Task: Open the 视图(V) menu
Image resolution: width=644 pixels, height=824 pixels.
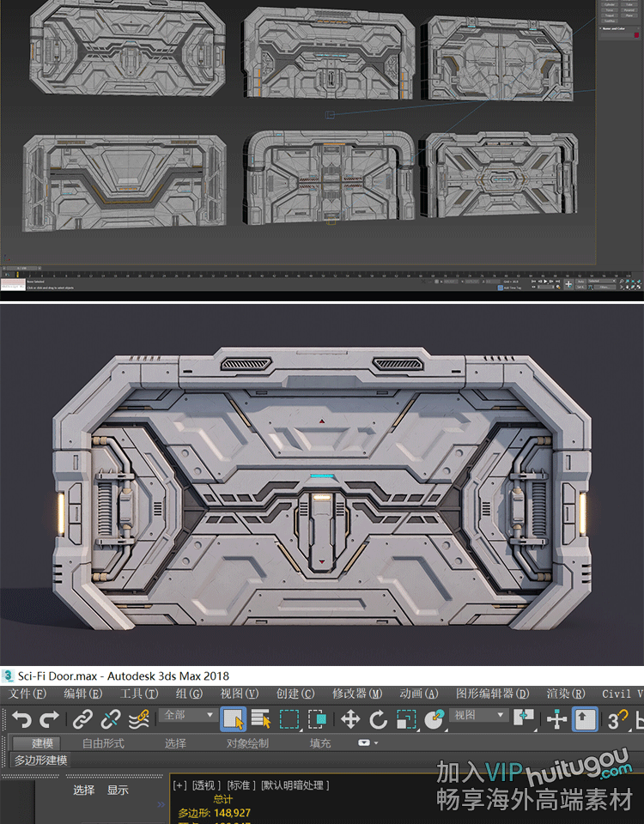Action: pyautogui.click(x=240, y=694)
